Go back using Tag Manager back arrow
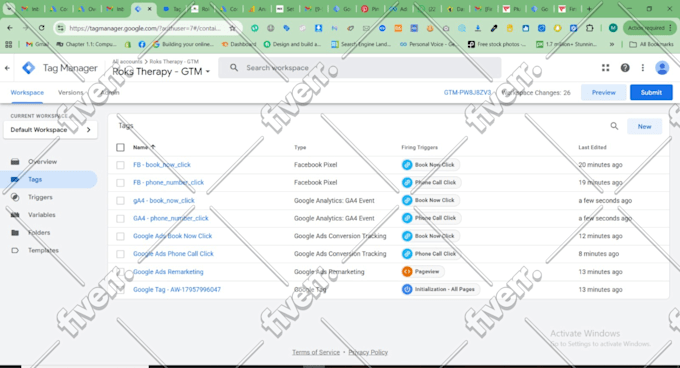Screen dimensions: 680x368 (7, 68)
